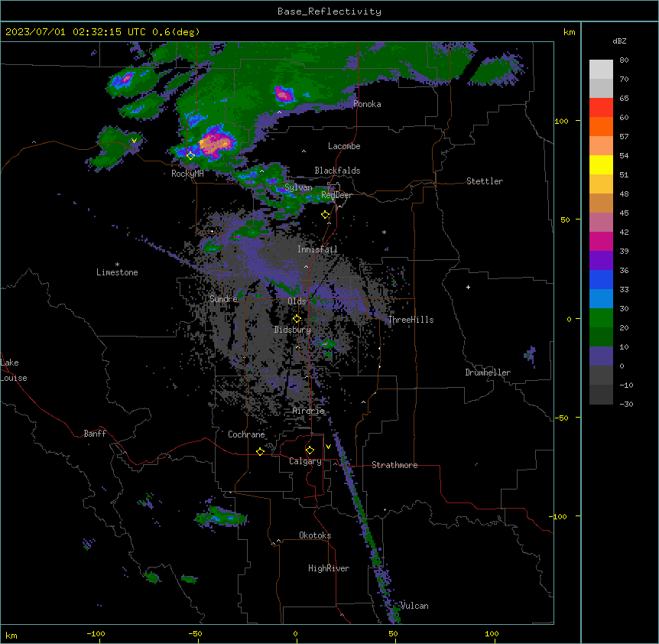Select the Drumheller label
659x644 pixels.
point(488,372)
